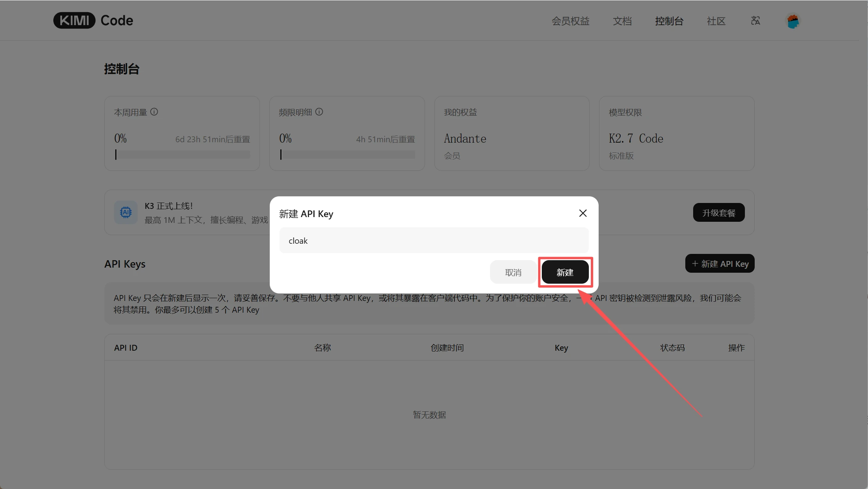The image size is (868, 489).
Task: Go to 控制台 tab
Action: pos(669,21)
